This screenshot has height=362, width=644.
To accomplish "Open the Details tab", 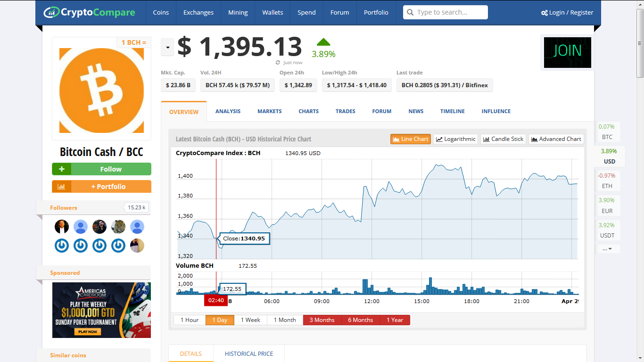I will 191,354.
